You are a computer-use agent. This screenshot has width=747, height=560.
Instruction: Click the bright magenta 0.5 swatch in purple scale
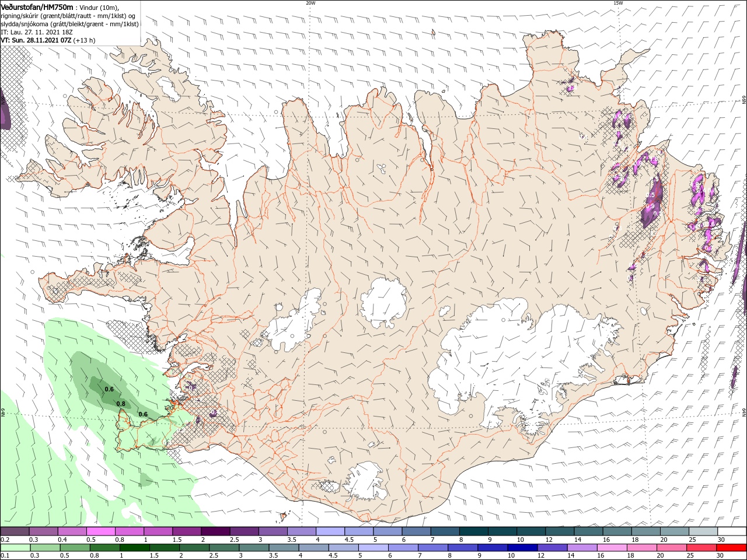[100, 531]
